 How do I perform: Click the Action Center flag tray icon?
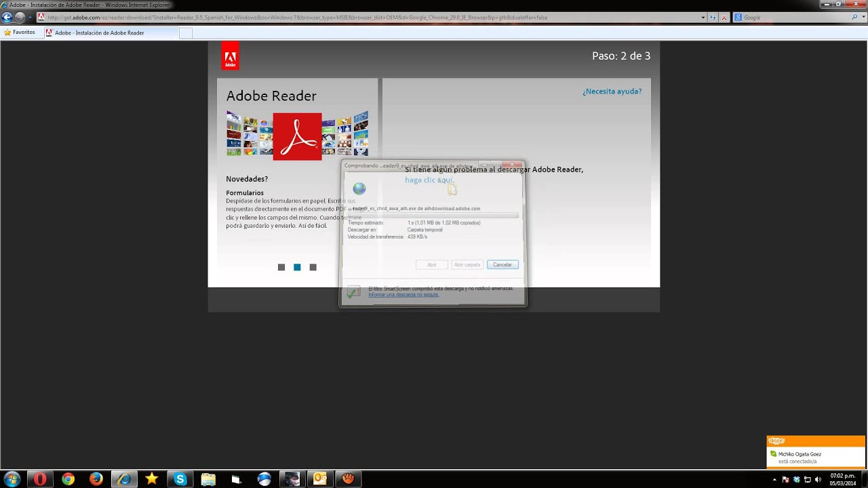(x=785, y=479)
